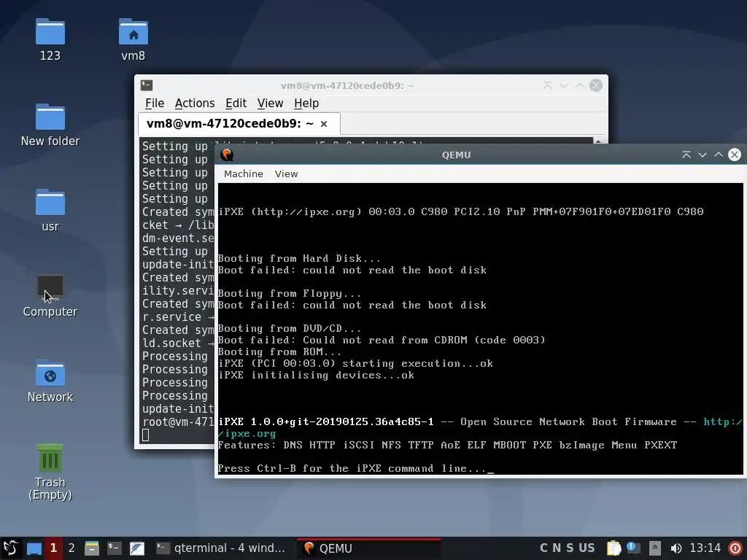Click the US keyboard layout indicator
Image resolution: width=747 pixels, height=560 pixels.
click(x=587, y=548)
